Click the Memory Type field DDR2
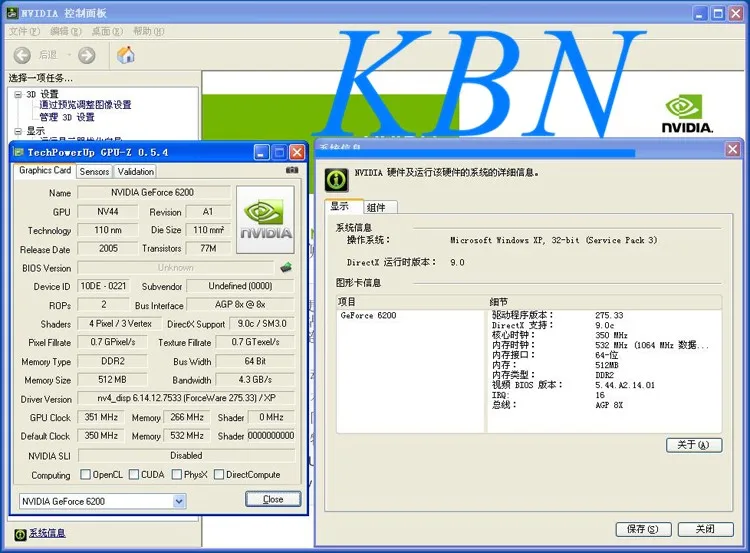 click(x=112, y=361)
